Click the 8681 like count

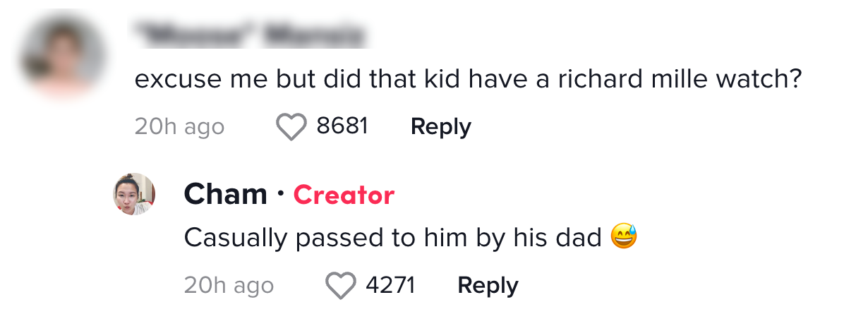342,126
